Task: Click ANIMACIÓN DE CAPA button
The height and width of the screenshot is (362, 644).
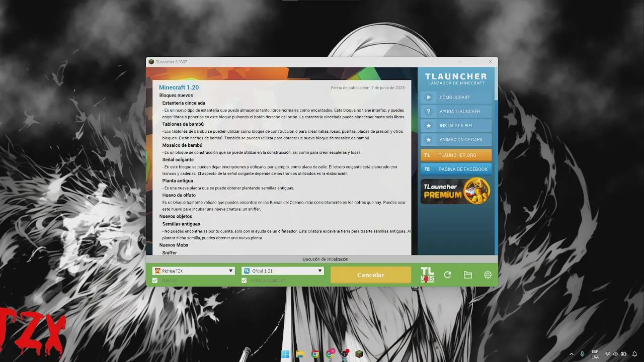Action: [456, 140]
